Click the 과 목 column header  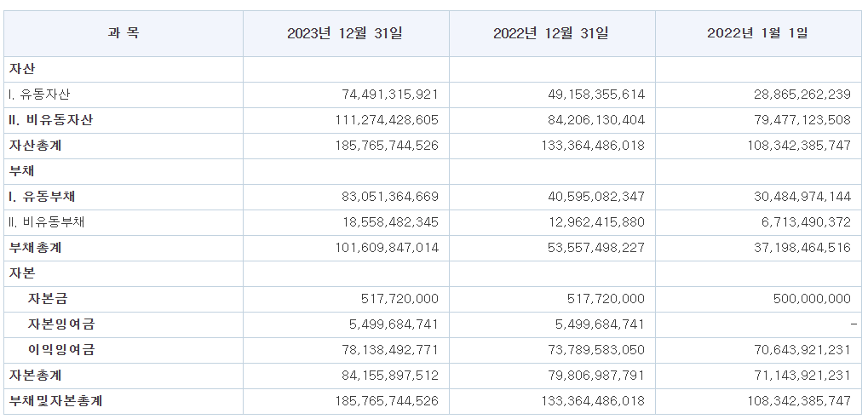click(x=124, y=33)
